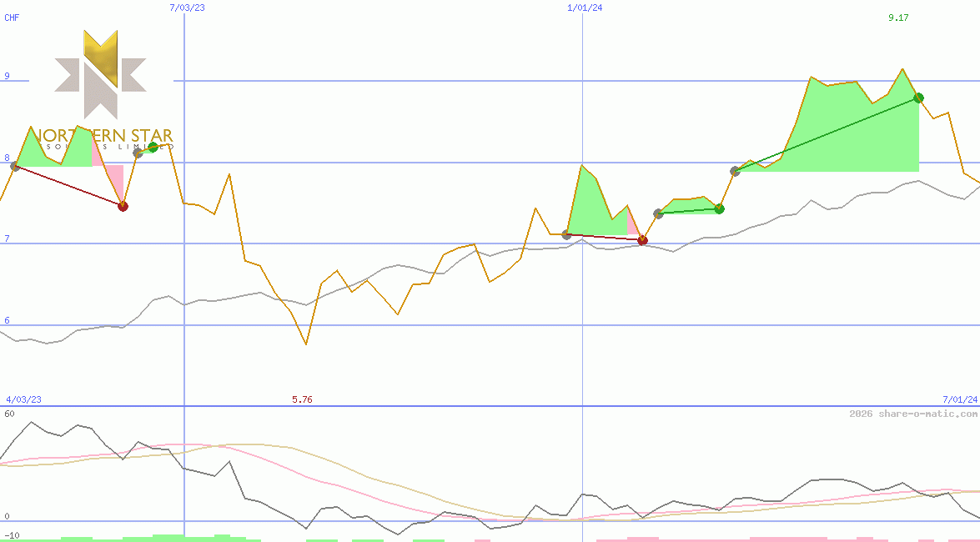Image resolution: width=980 pixels, height=542 pixels.
Task: Select the red marker on the 7 gridline
Action: click(x=642, y=240)
